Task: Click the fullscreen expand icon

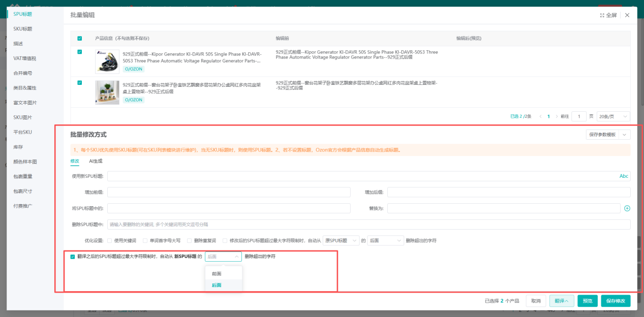Action: click(x=602, y=15)
